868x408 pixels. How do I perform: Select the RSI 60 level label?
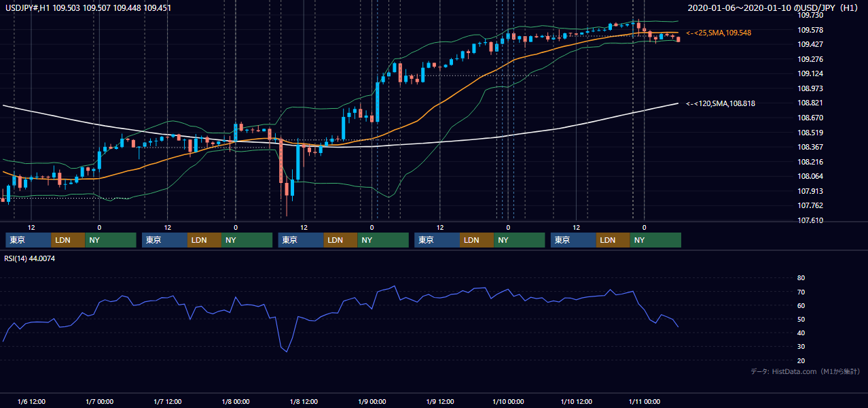801,305
